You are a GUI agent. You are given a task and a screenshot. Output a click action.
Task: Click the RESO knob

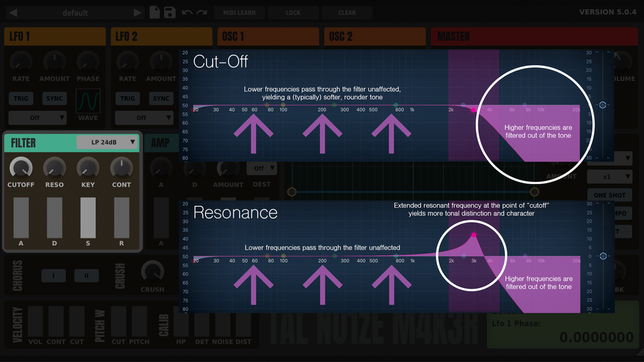point(54,169)
